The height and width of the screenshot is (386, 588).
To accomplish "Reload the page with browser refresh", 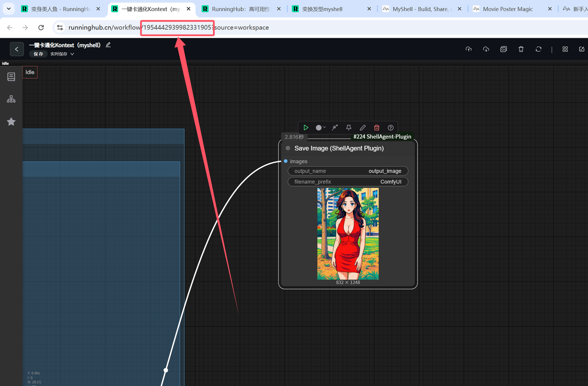I will (x=41, y=28).
